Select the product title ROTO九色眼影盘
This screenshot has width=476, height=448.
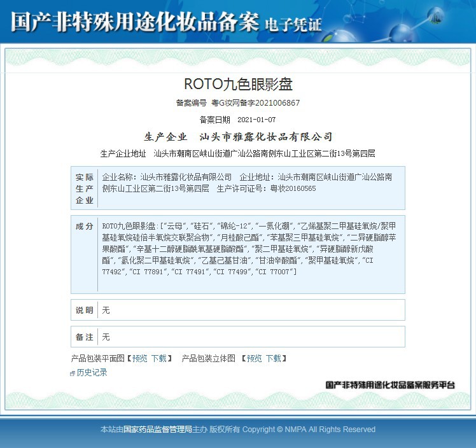[238, 84]
